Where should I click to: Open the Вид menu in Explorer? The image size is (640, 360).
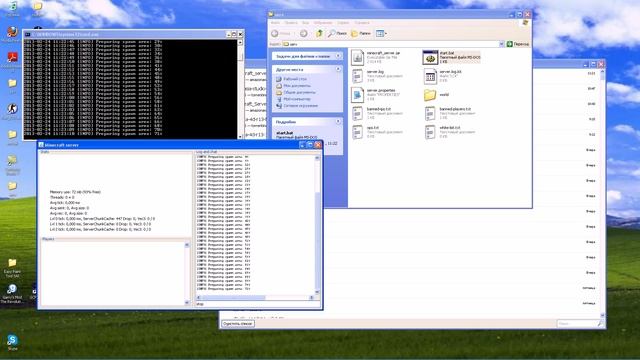305,22
